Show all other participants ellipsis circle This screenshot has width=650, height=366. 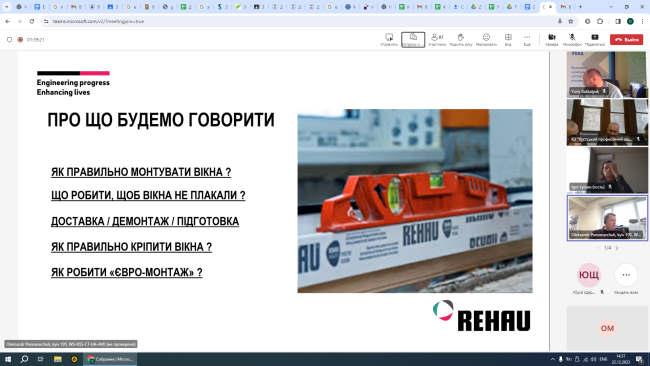coord(626,274)
